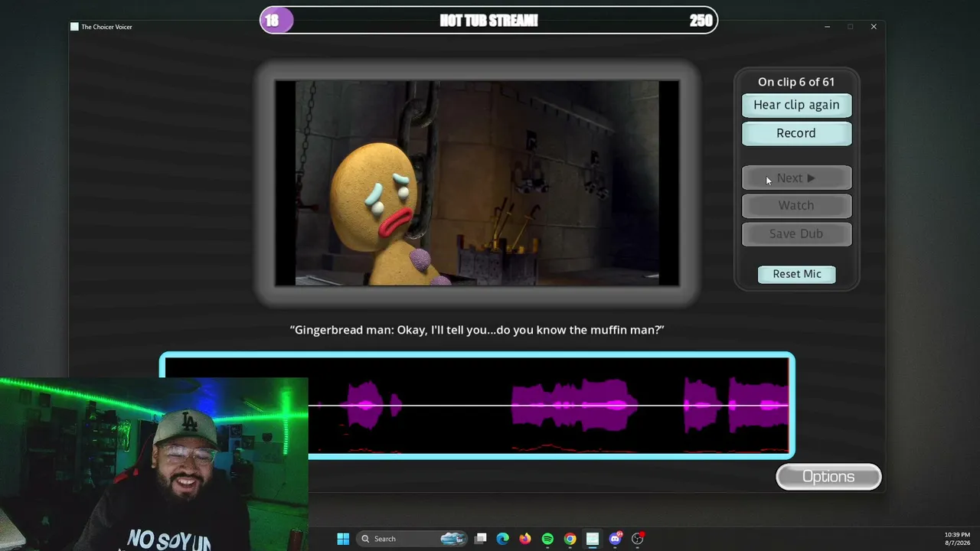
Task: Select The Choicer Voicer taskbar icon
Action: (x=593, y=539)
